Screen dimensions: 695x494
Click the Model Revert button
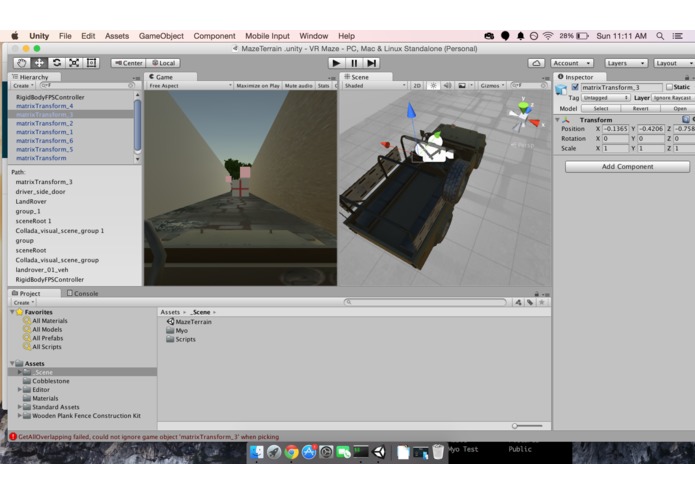[640, 109]
